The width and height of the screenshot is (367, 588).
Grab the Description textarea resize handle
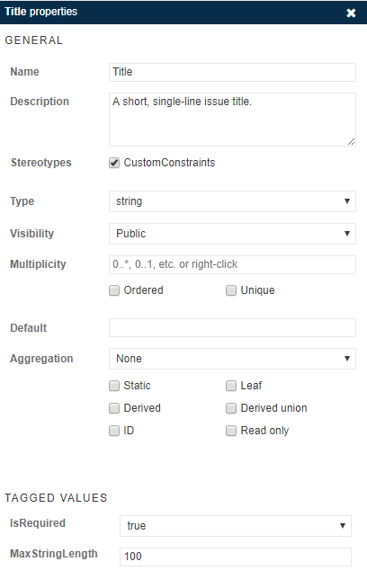point(351,142)
